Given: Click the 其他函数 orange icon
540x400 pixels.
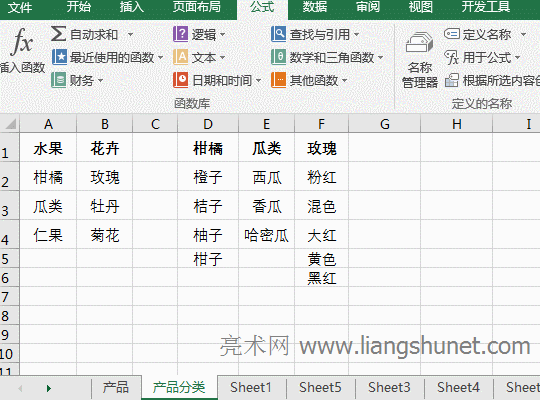Looking at the screenshot, I should click(278, 80).
